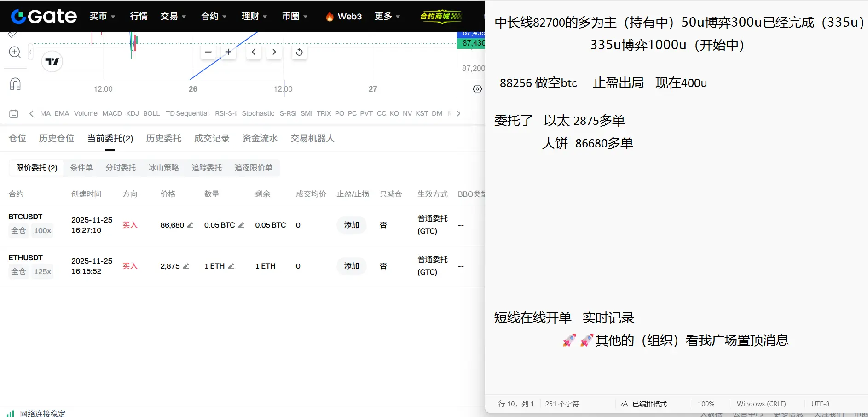Open the 合约商城 banner link

[x=440, y=16]
